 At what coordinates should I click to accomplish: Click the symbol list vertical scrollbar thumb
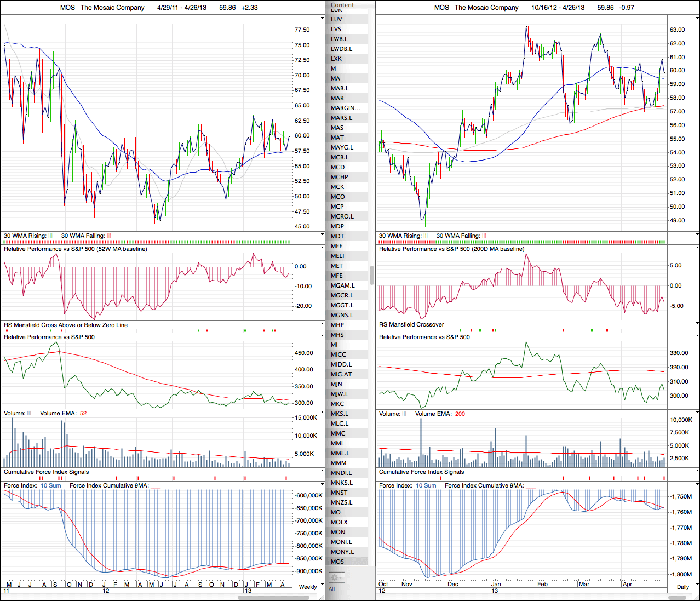[372, 274]
